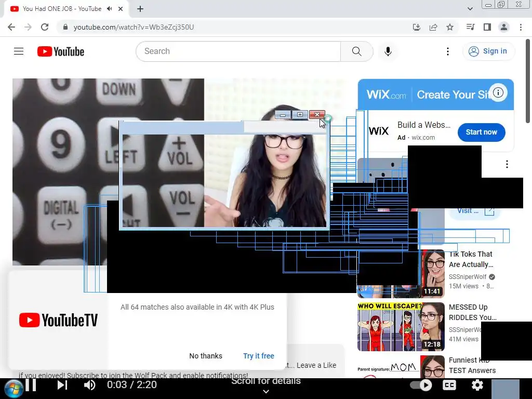Go back with the browser back arrow
Image resolution: width=532 pixels, height=399 pixels.
pos(11,27)
